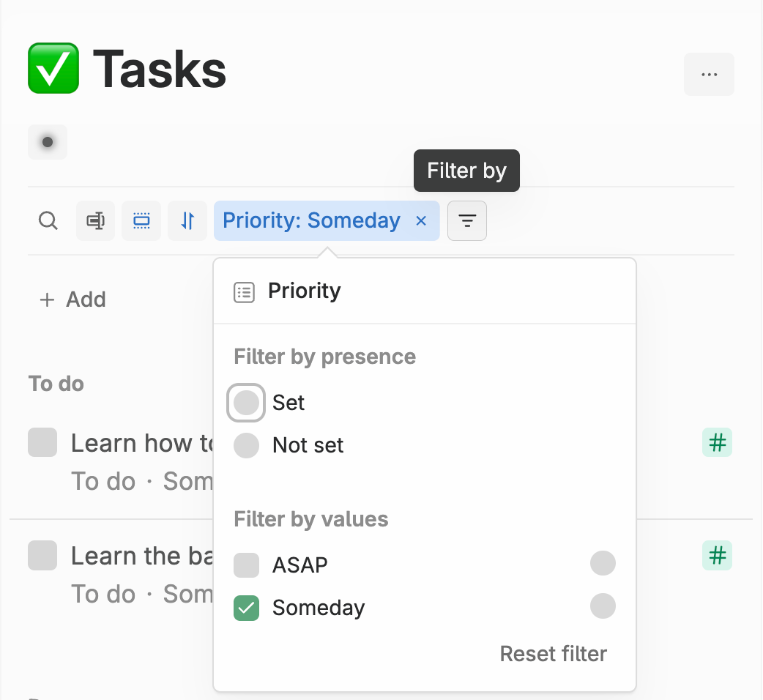Click the green hash tag on second task
763x700 pixels.
tap(717, 556)
